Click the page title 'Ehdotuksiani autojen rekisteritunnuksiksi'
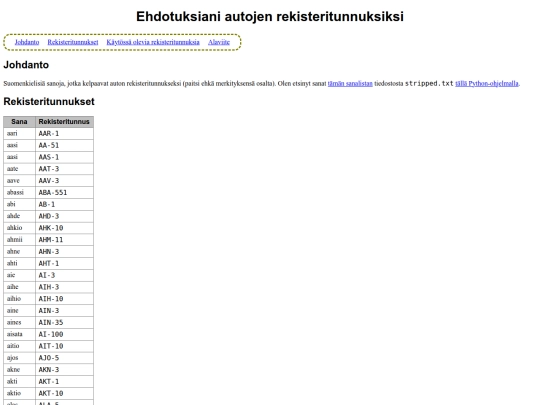The height and width of the screenshot is (405, 540). coord(270,17)
